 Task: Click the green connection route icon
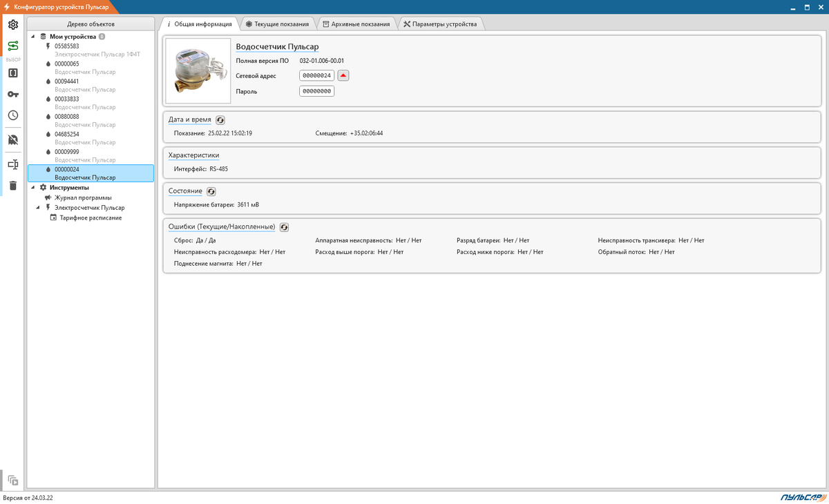pos(12,46)
